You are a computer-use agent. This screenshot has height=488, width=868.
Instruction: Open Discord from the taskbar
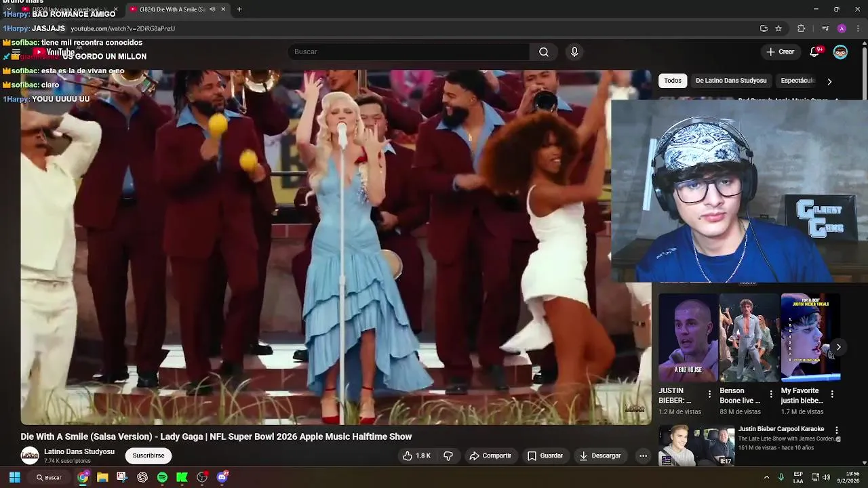point(222,477)
